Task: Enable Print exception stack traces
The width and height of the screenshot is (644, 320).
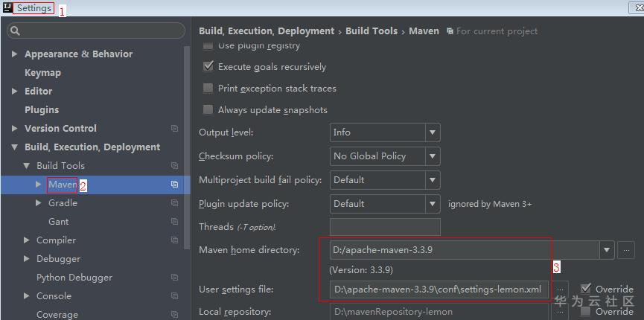Action: [x=208, y=89]
